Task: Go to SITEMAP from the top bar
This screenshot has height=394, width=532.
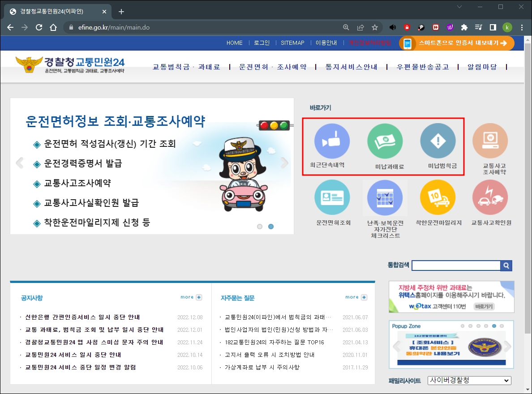Action: click(x=292, y=43)
